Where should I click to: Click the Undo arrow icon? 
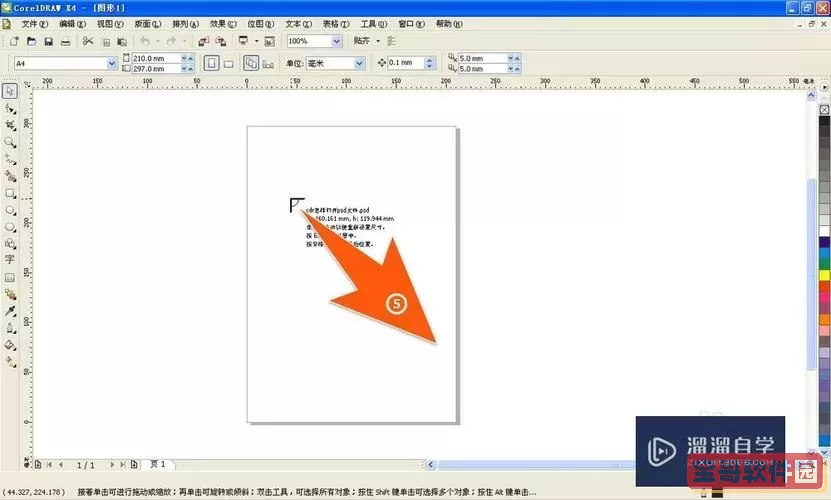(145, 41)
